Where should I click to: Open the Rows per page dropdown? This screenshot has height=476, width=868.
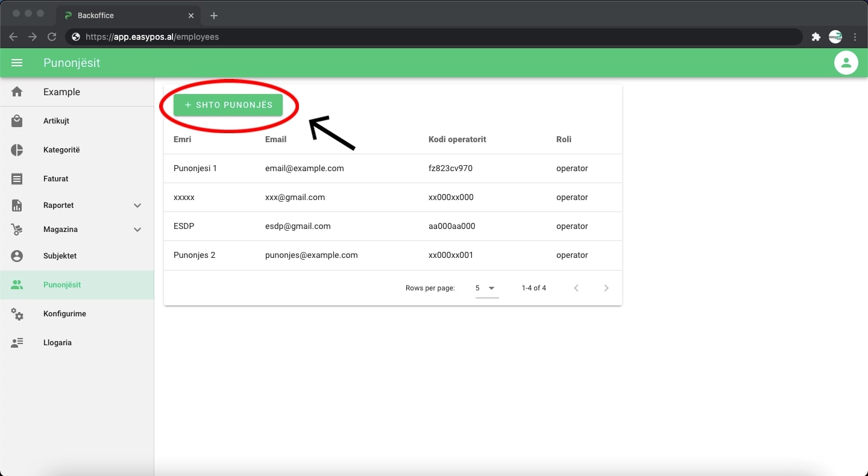(x=487, y=288)
